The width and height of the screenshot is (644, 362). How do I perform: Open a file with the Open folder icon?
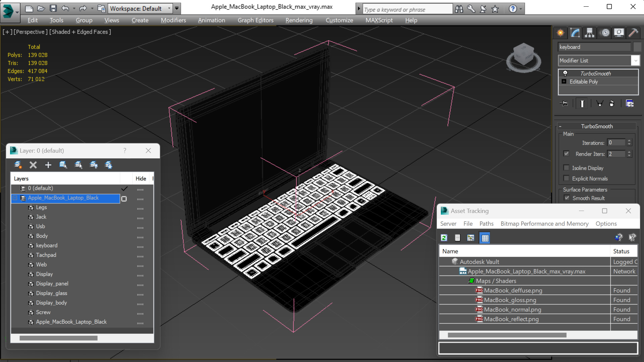[x=41, y=8]
